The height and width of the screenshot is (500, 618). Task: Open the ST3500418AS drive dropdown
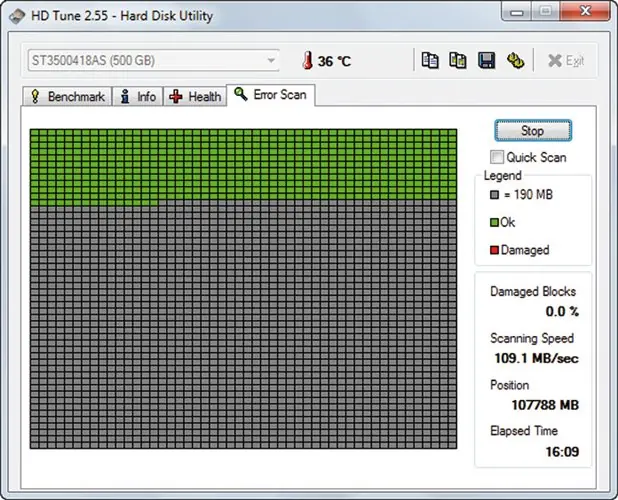[x=153, y=61]
